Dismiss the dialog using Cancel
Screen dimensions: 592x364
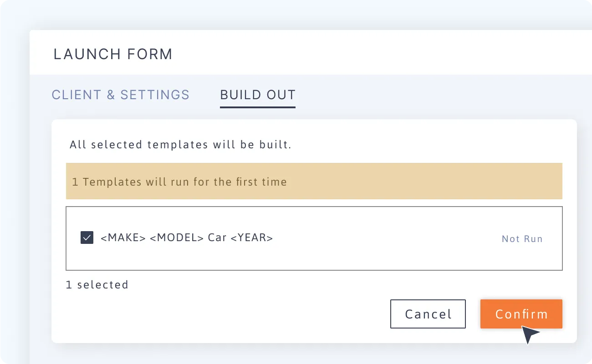click(428, 314)
